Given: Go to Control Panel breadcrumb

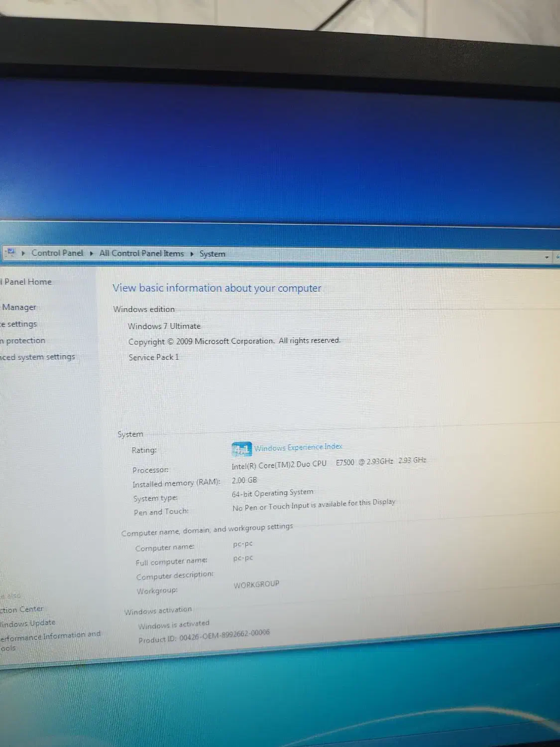Looking at the screenshot, I should click(x=57, y=253).
